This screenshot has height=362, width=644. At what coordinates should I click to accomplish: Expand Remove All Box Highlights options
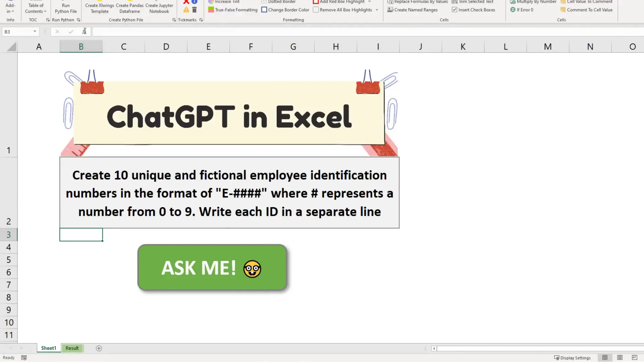376,10
